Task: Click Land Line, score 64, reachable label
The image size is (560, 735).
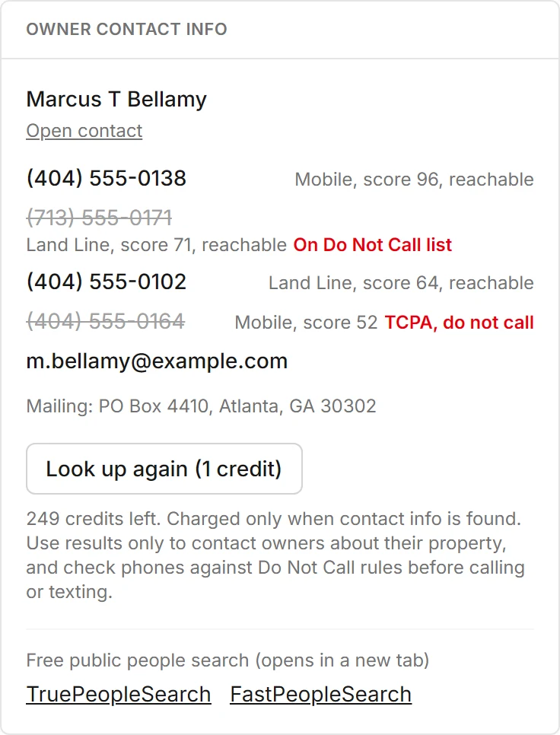Action: (401, 283)
